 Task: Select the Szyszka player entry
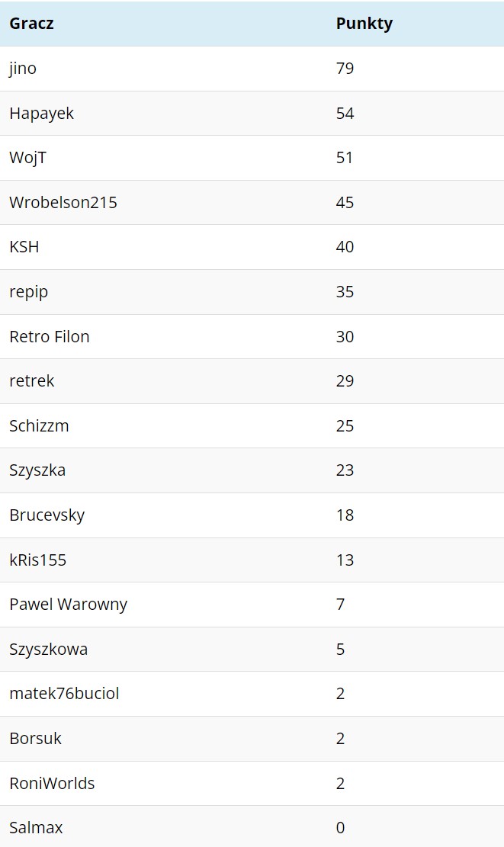tap(37, 470)
